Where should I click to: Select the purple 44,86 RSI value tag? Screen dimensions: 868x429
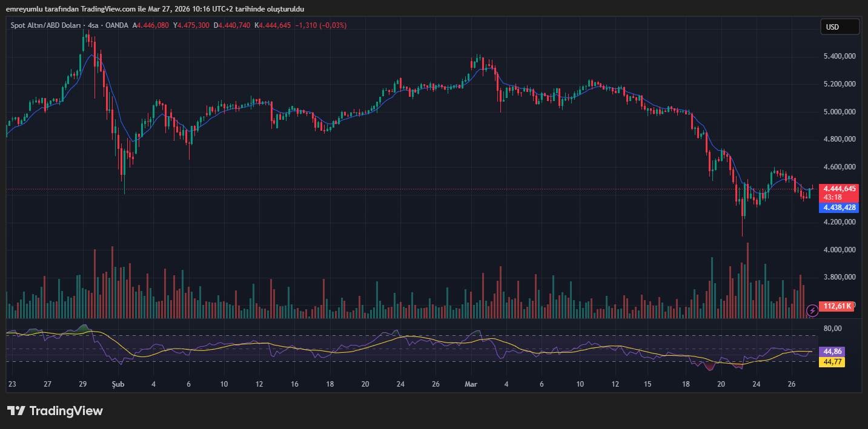[x=833, y=352]
